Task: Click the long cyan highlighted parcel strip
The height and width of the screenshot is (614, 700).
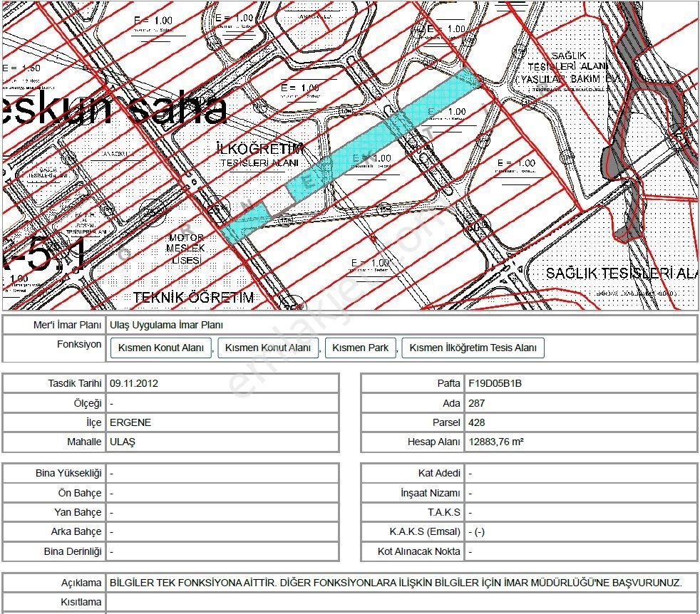Action: coord(385,135)
